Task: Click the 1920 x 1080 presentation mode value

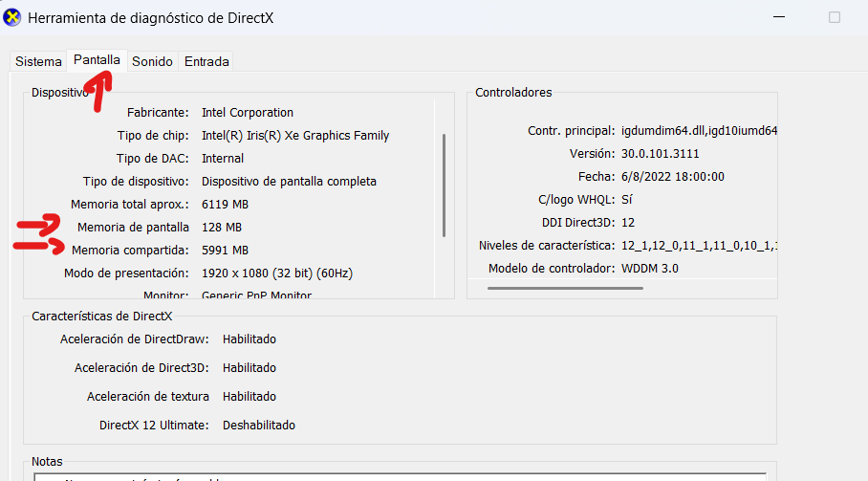Action: pyautogui.click(x=277, y=273)
